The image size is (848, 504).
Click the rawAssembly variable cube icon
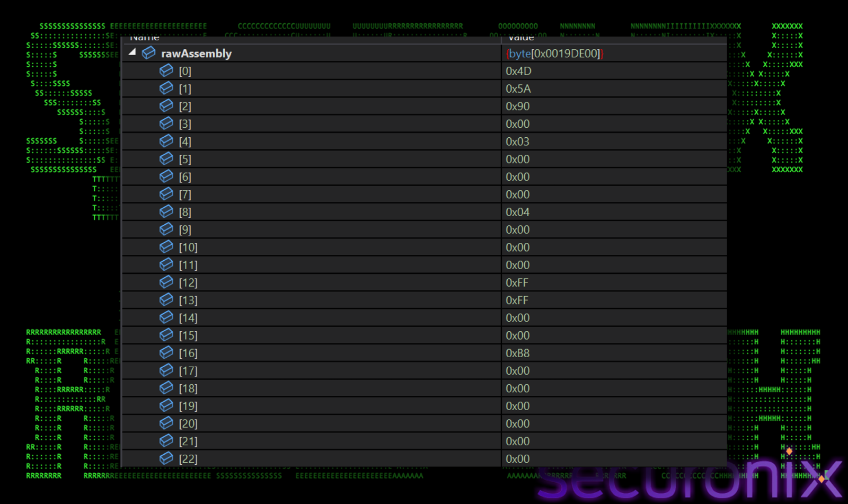pyautogui.click(x=149, y=52)
